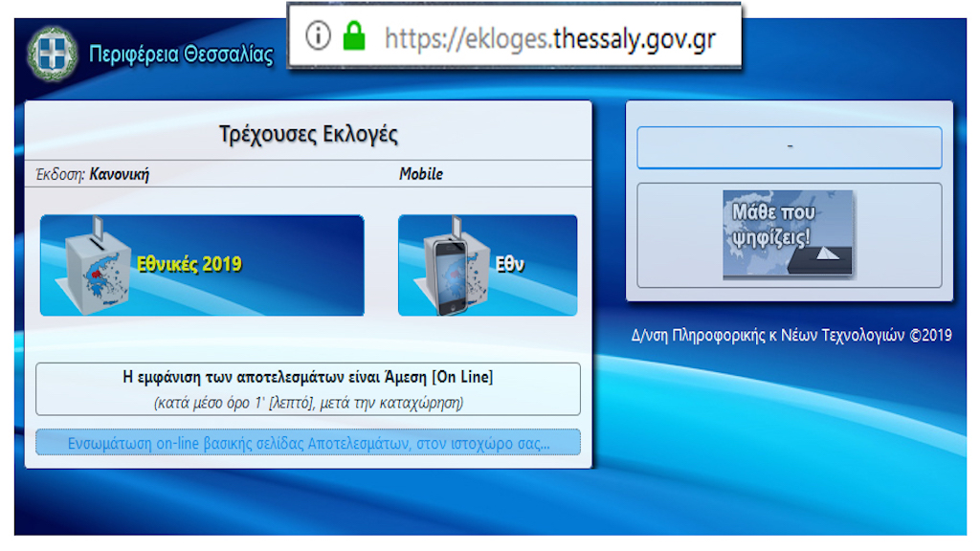The image size is (980, 551).
Task: Click the smartphone ballot box icon
Action: click(452, 267)
